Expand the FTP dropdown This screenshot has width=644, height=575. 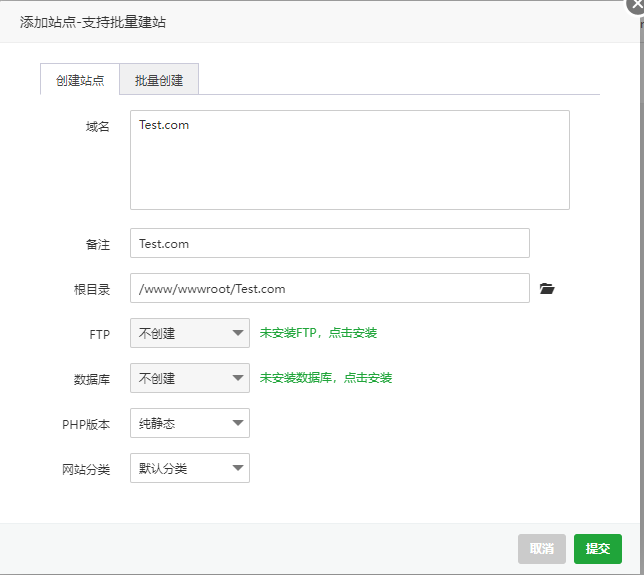point(190,333)
